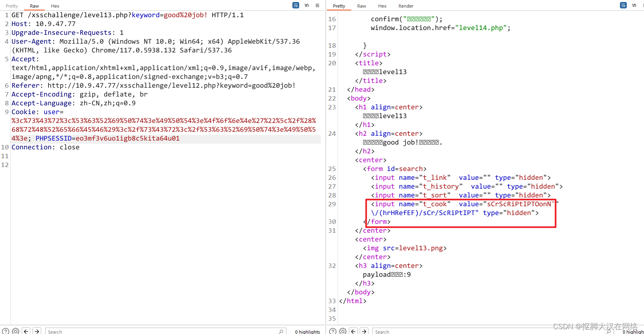Go to previous search match in request
Screen dimensions: 644x334
point(26,331)
